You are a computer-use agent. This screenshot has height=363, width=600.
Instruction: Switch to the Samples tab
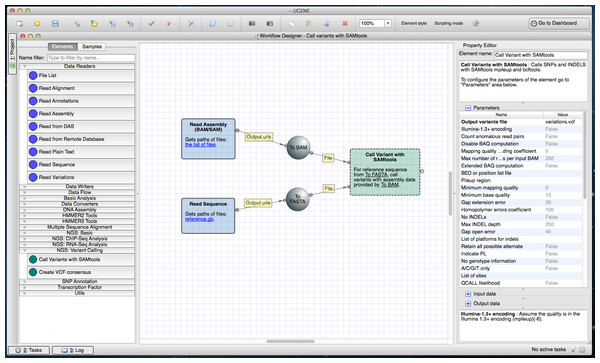pyautogui.click(x=92, y=46)
